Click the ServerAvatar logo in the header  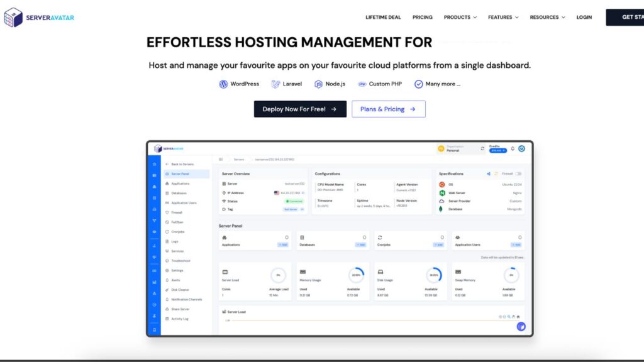pos(39,17)
